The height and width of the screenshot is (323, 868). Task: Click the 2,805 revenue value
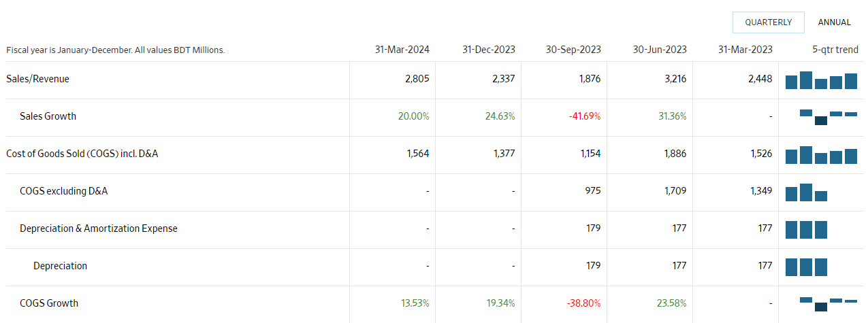(x=417, y=79)
